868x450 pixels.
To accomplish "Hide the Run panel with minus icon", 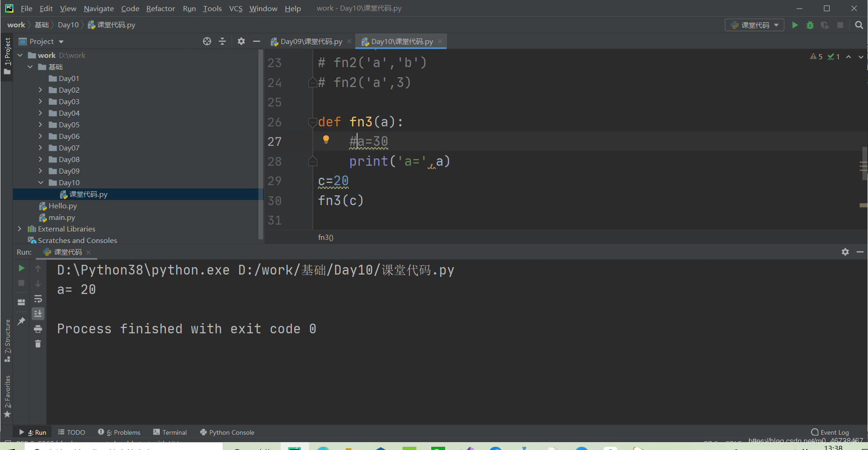I will [x=860, y=252].
